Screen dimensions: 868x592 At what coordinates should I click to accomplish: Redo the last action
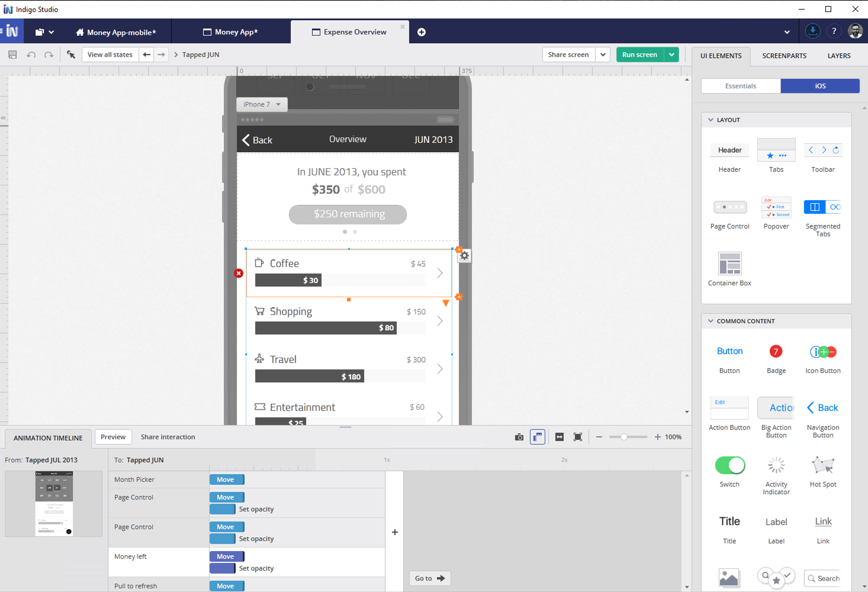(x=49, y=54)
